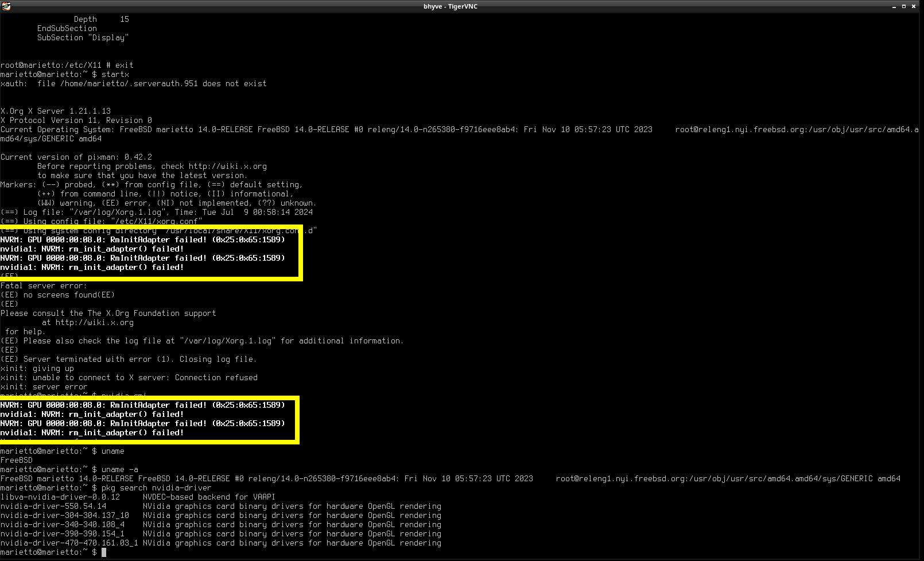The width and height of the screenshot is (924, 561).
Task: Click the 'SubSection "Display"' line
Action: (x=83, y=38)
